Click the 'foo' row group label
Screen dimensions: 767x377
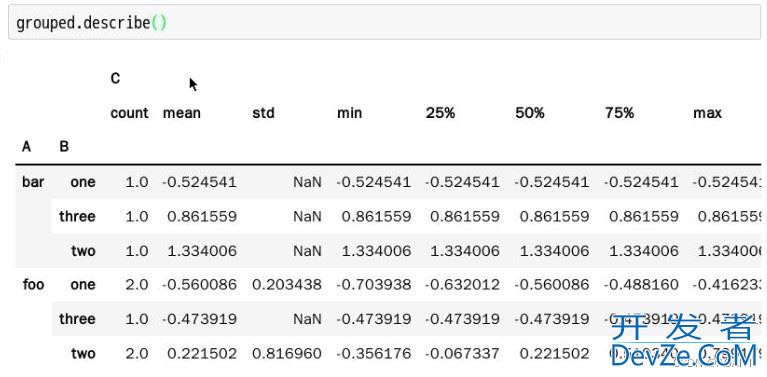(x=33, y=284)
